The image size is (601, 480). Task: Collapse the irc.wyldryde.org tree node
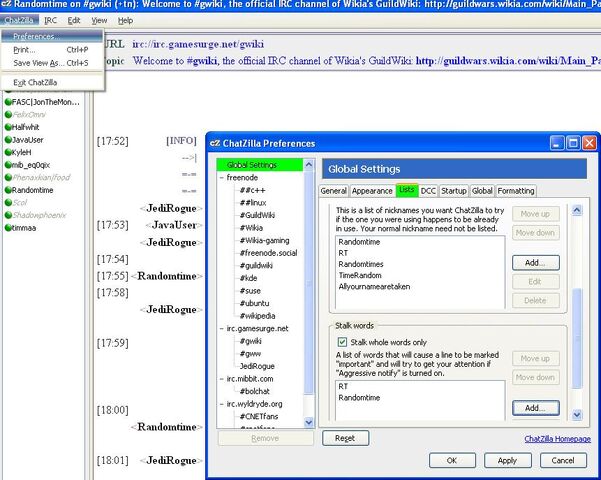tap(222, 404)
